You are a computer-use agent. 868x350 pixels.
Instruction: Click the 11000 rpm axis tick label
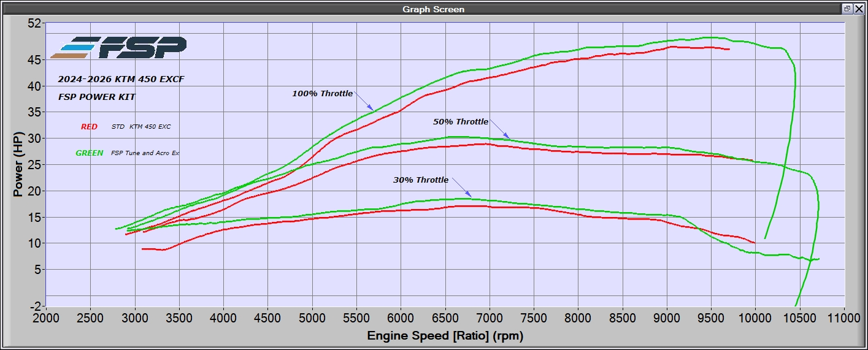pos(844,319)
